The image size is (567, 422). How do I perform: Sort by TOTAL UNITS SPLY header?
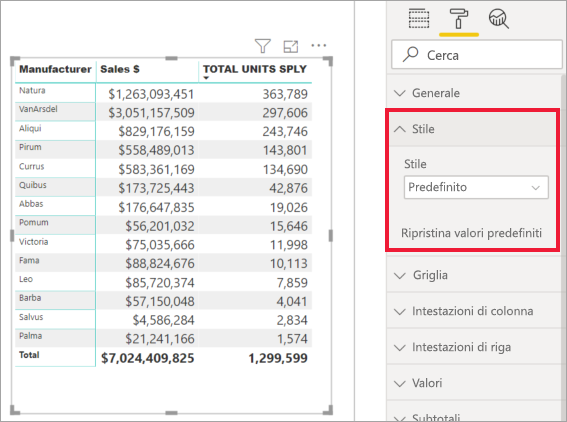[255, 69]
